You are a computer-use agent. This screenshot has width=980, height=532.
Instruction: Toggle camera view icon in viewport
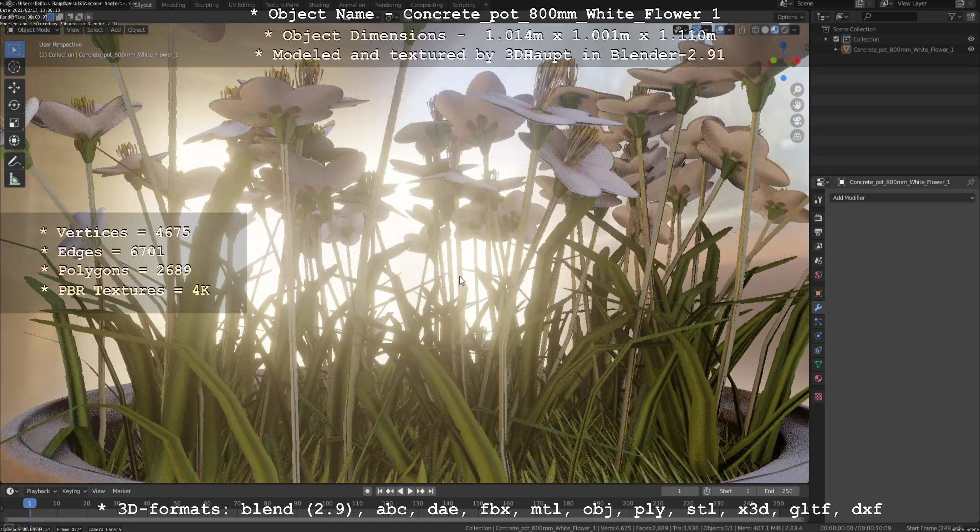click(797, 121)
